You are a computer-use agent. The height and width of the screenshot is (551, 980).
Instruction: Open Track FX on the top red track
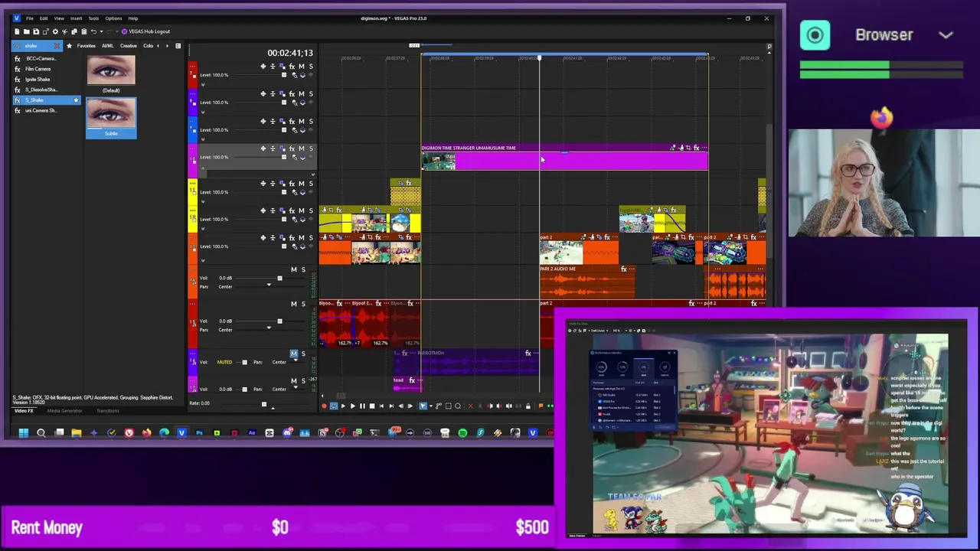(x=292, y=67)
